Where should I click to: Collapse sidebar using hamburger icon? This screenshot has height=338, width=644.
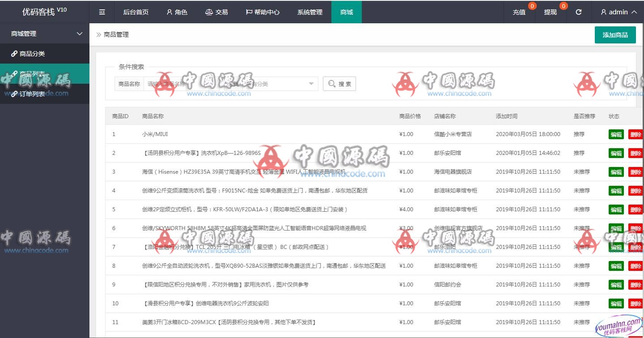click(x=102, y=12)
